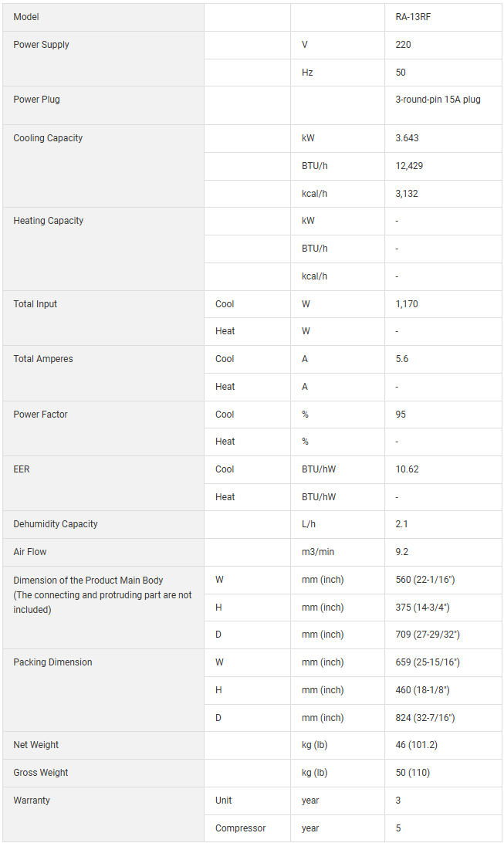Select the Gross Weight label

[x=41, y=773]
